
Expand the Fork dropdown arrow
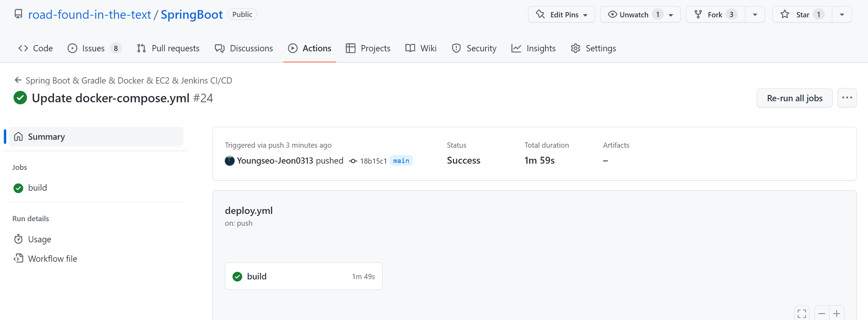pyautogui.click(x=755, y=15)
